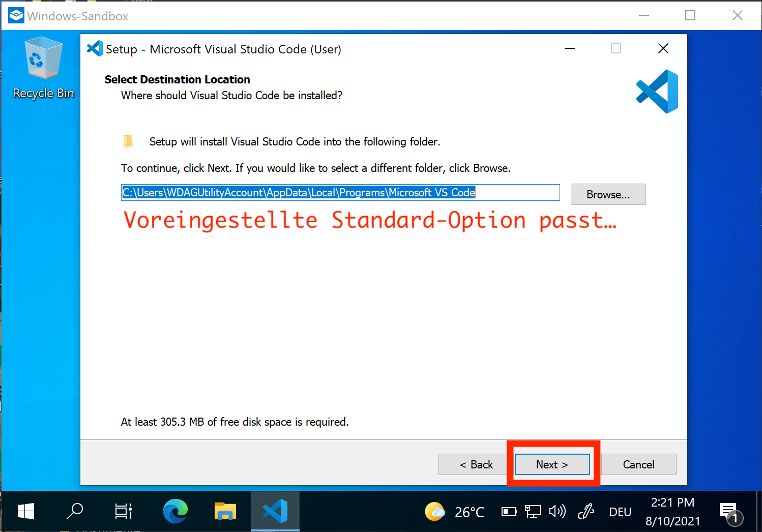Click the Next button in setup
Image resolution: width=762 pixels, height=532 pixels.
[x=552, y=464]
